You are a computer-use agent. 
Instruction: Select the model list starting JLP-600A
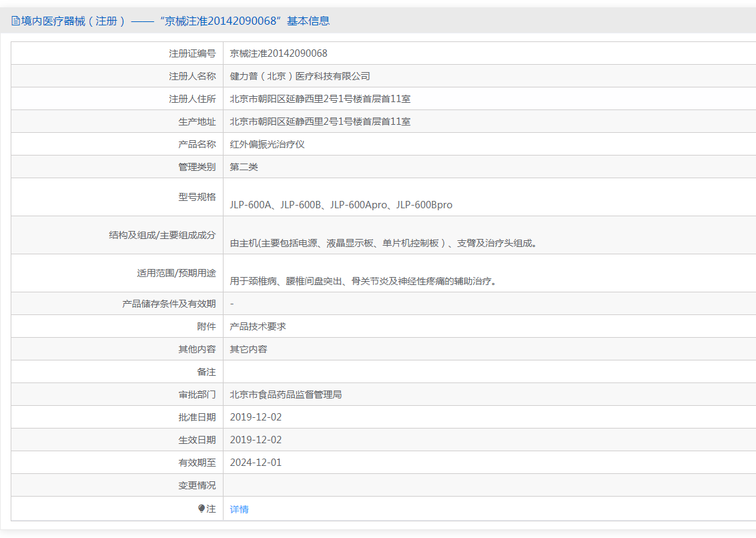tap(341, 204)
